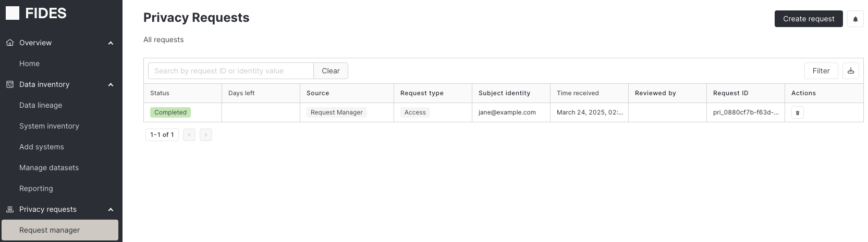Collapse the Overview section chevron
Image resolution: width=868 pixels, height=242 pixels.
[111, 43]
